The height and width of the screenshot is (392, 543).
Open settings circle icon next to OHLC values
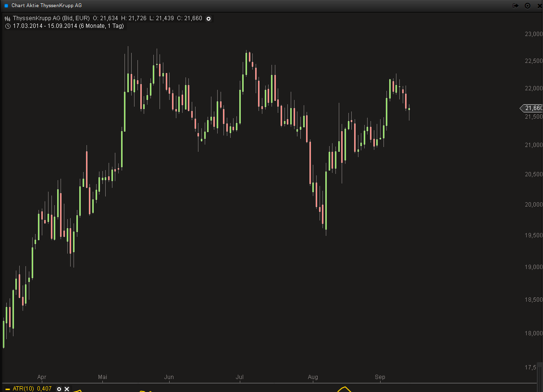[x=209, y=19]
